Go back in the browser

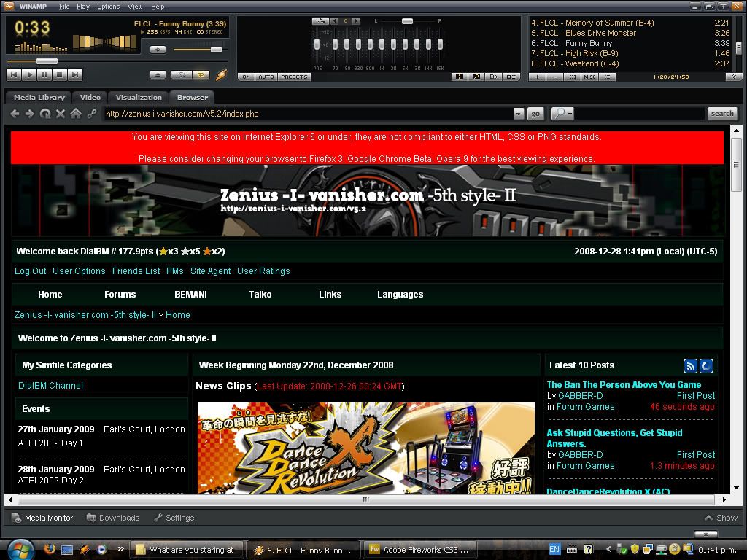click(15, 114)
